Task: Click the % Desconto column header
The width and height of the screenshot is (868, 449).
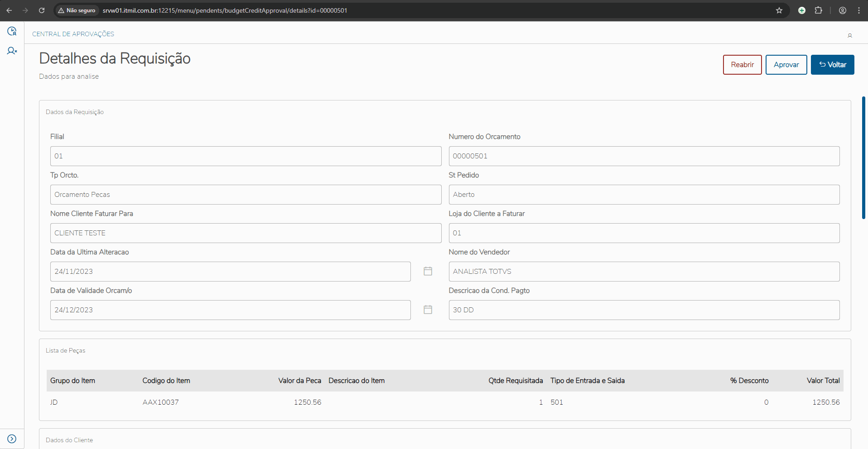Action: coord(749,381)
